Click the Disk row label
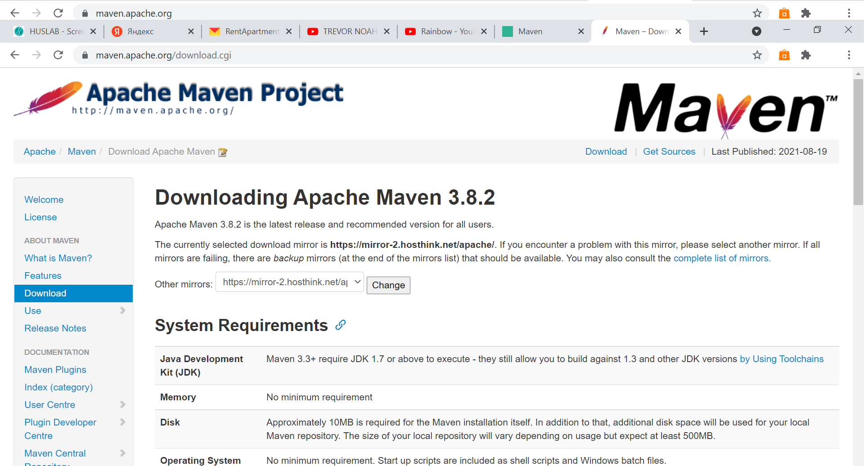The image size is (868, 466). click(x=170, y=422)
